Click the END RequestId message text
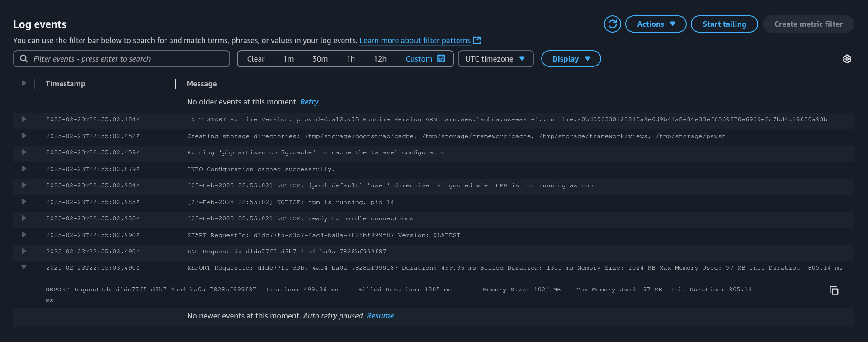 (x=287, y=252)
